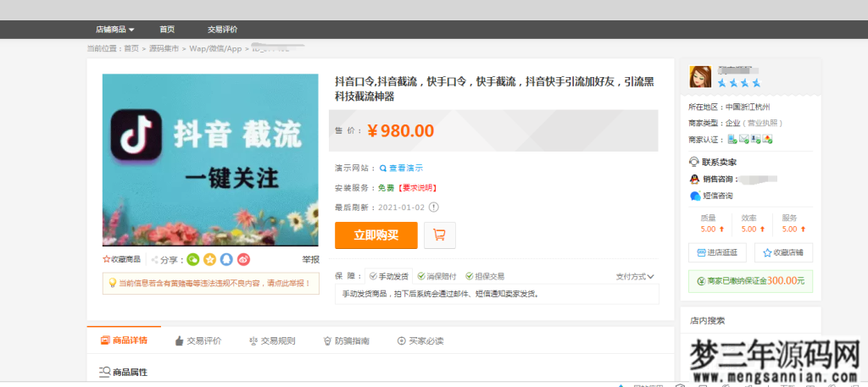Click the yellow illegal-content report notice

point(211,283)
